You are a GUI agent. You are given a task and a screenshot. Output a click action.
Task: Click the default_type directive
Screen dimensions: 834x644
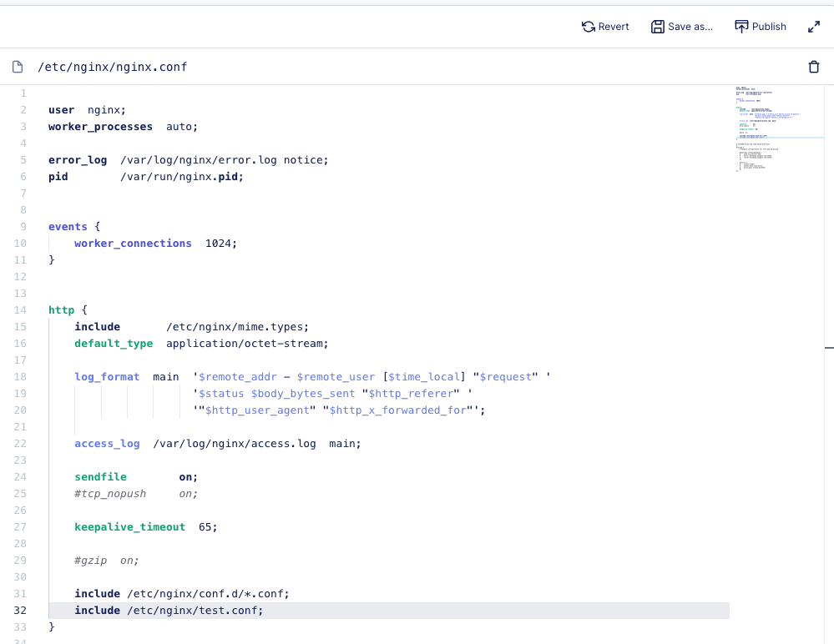(x=114, y=343)
